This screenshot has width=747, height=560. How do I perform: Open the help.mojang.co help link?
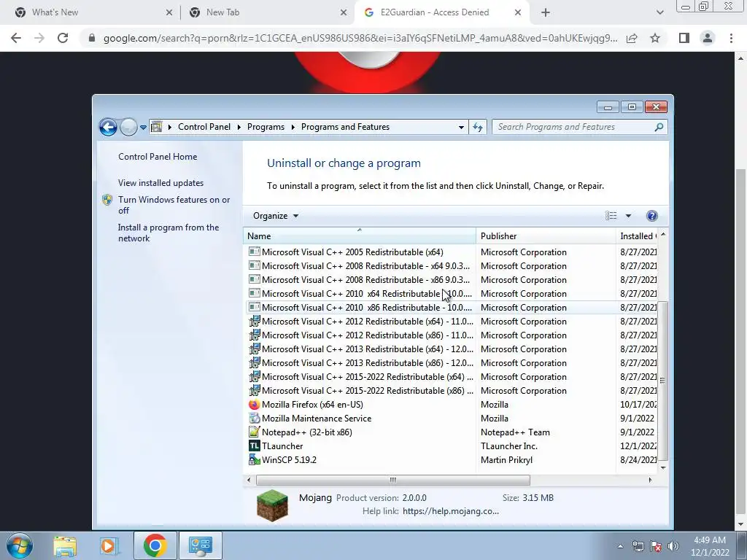[x=450, y=511]
